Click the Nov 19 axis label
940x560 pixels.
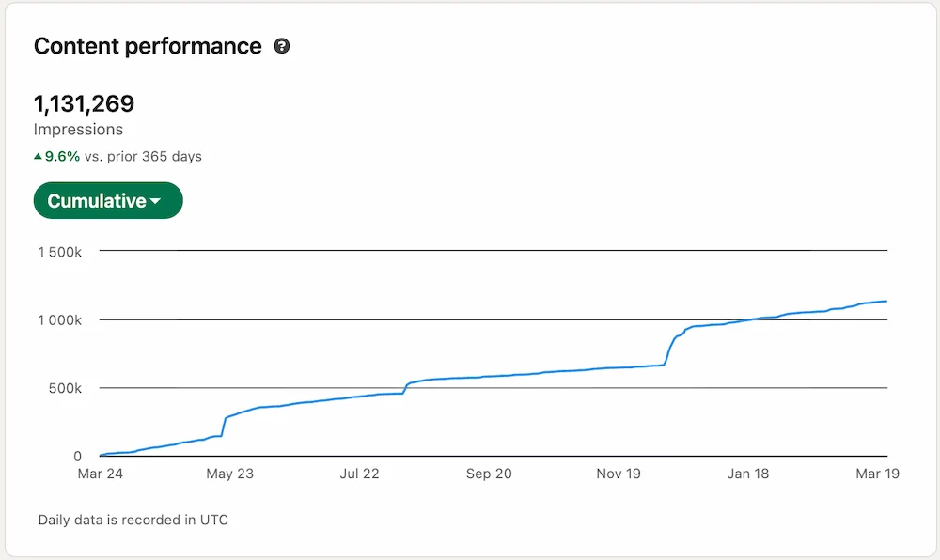pos(618,474)
